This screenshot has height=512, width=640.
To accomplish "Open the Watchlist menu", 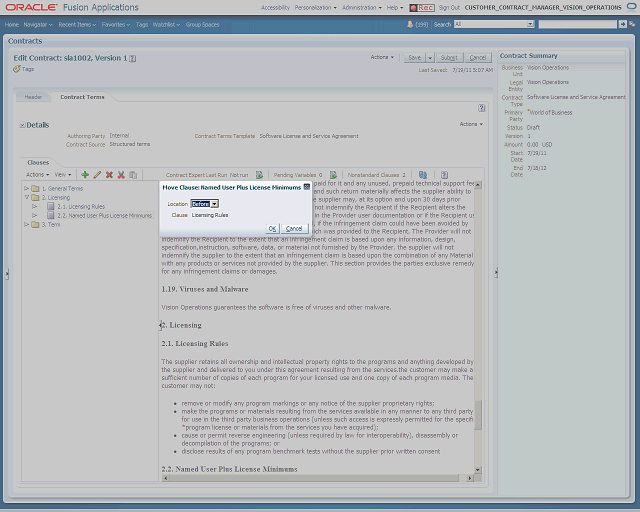I will pos(166,24).
